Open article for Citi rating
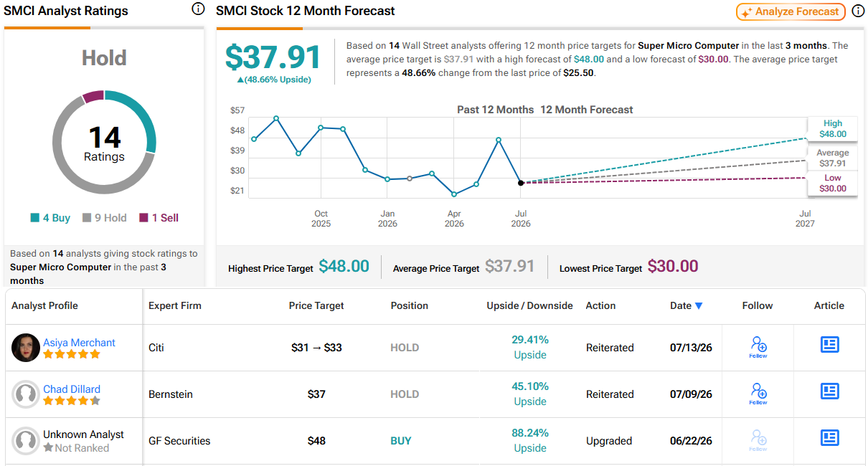Viewport: 868px width, 466px height. (829, 345)
